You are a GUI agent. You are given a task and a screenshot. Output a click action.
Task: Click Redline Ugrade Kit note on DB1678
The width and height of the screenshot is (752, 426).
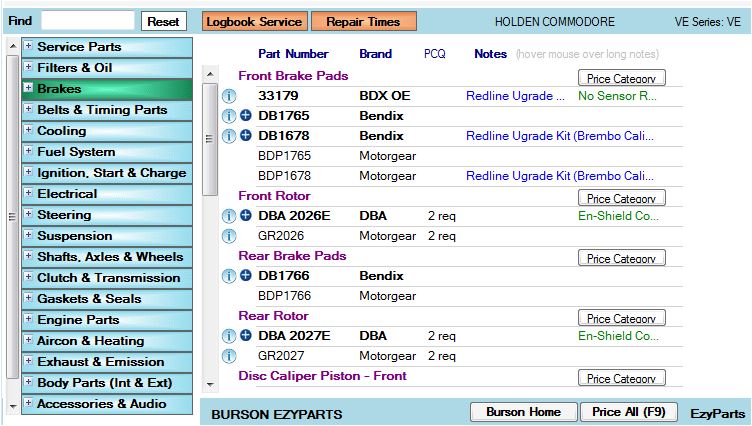[x=560, y=136]
